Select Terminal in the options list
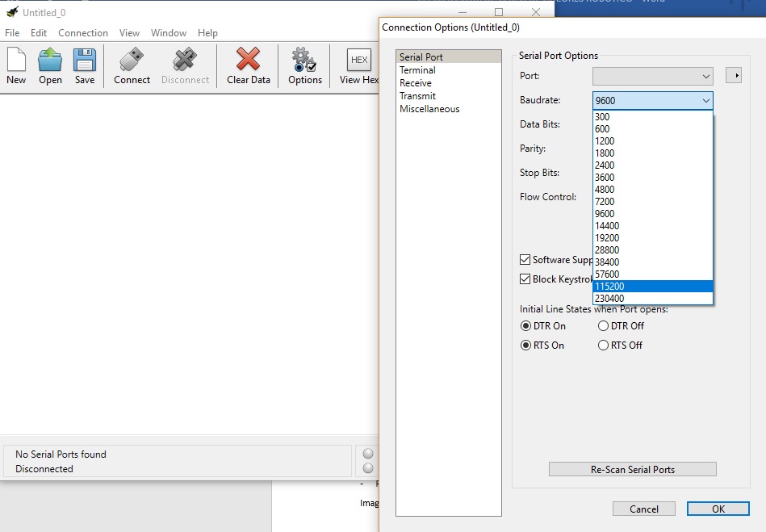The height and width of the screenshot is (532, 766). (x=417, y=70)
